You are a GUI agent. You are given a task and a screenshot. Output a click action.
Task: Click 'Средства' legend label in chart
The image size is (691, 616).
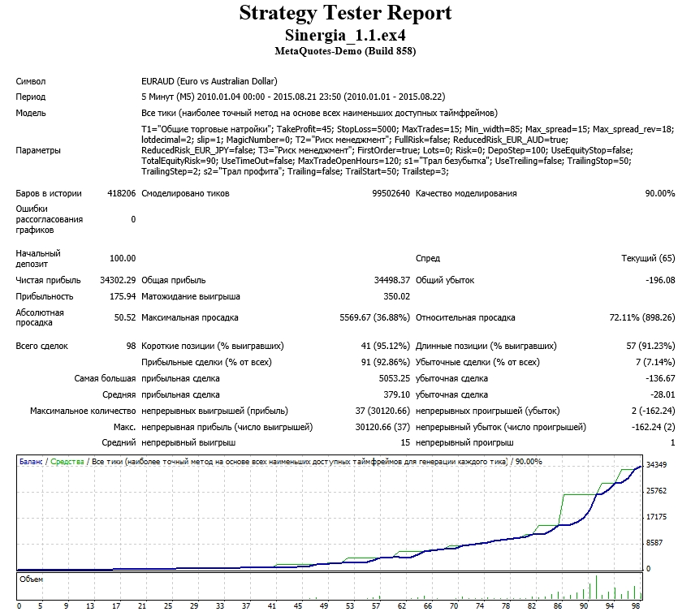(67, 462)
